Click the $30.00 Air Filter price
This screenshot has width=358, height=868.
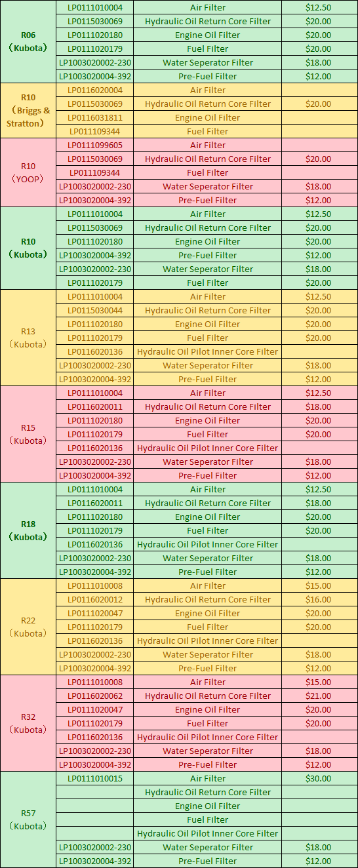tap(318, 779)
